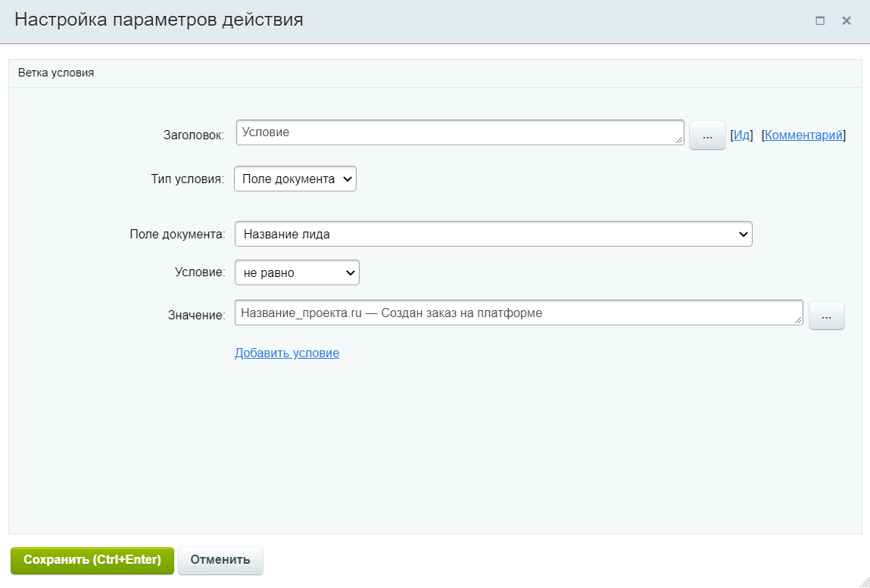The image size is (870, 588).
Task: Close the action settings dialog
Action: 847,21
